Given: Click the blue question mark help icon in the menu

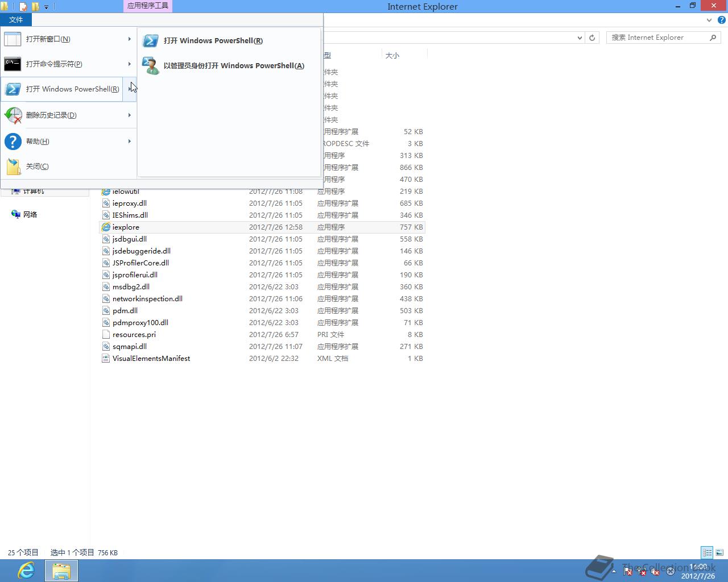Looking at the screenshot, I should point(13,142).
